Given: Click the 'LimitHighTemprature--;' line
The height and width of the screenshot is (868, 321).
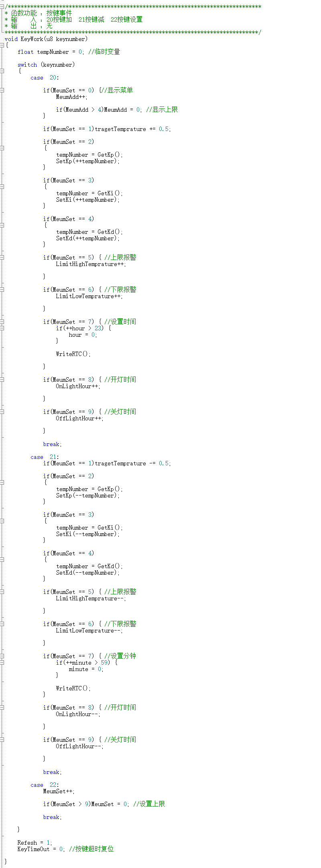Looking at the screenshot, I should [x=91, y=598].
